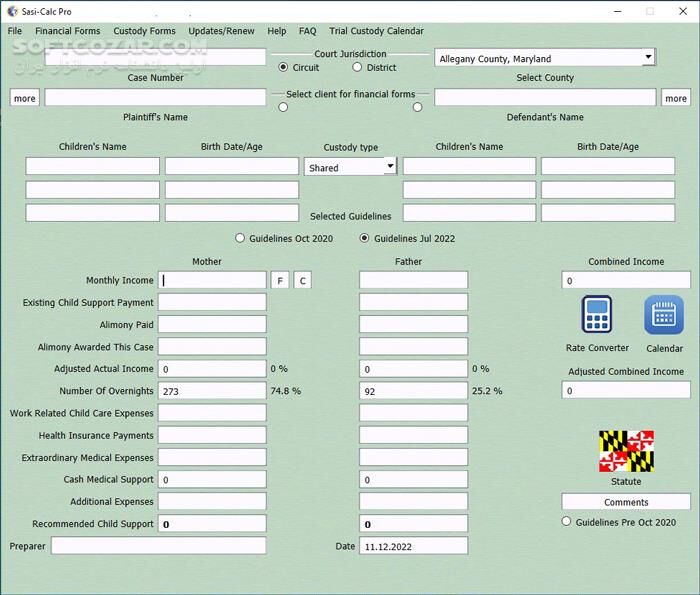Click Father's Alimony Paid field
The height and width of the screenshot is (595, 700).
(x=413, y=324)
